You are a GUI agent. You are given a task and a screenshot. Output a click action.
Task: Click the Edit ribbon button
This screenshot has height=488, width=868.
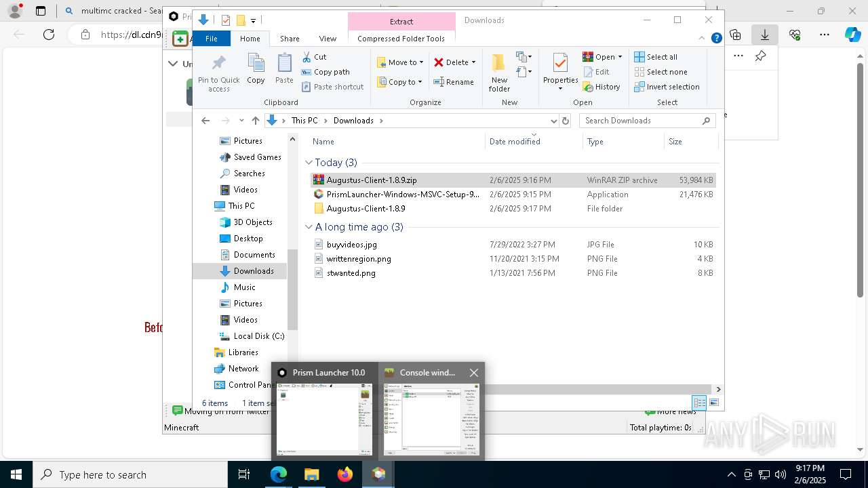pyautogui.click(x=596, y=72)
